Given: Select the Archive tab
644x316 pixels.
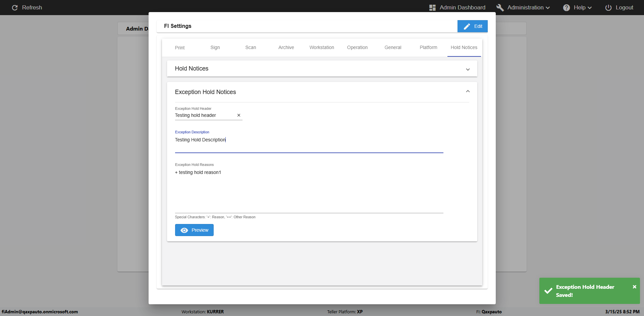Looking at the screenshot, I should 286,48.
